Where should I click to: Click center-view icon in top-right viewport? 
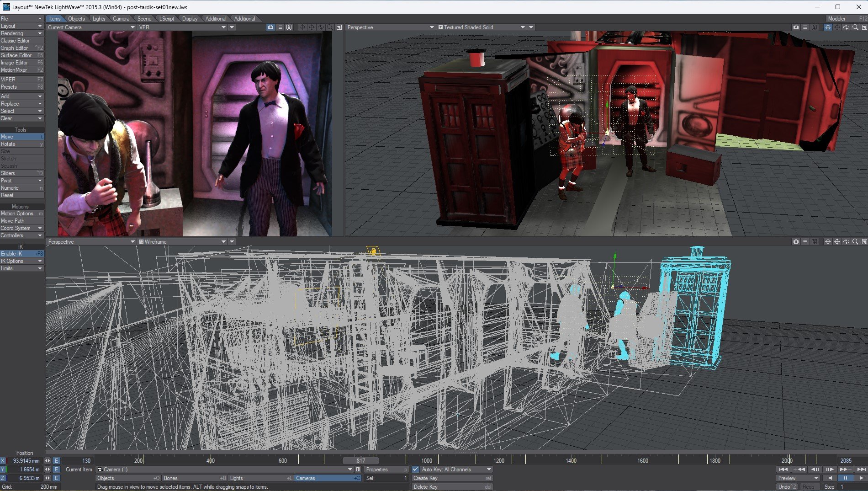click(828, 27)
